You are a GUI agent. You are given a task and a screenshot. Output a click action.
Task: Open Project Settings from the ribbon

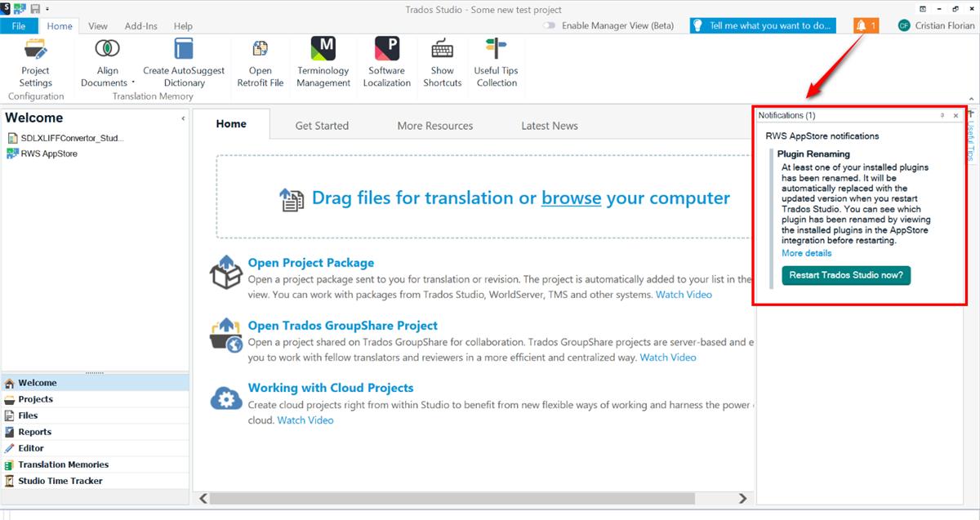36,63
